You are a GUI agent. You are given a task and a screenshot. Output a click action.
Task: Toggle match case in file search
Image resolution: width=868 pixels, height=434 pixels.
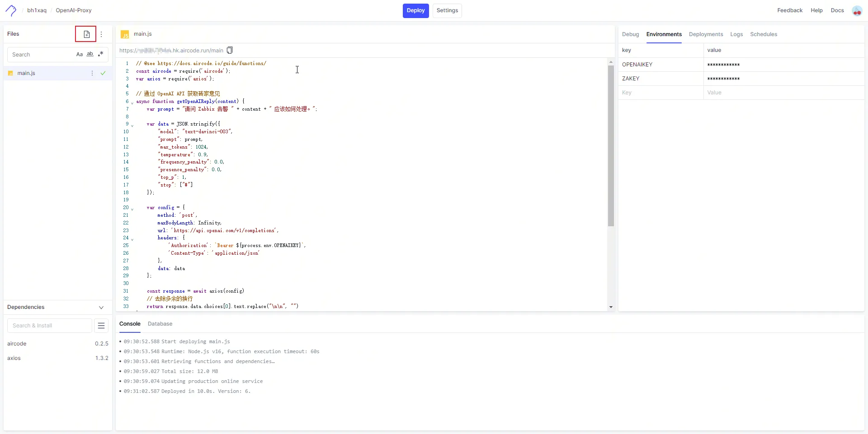(80, 55)
